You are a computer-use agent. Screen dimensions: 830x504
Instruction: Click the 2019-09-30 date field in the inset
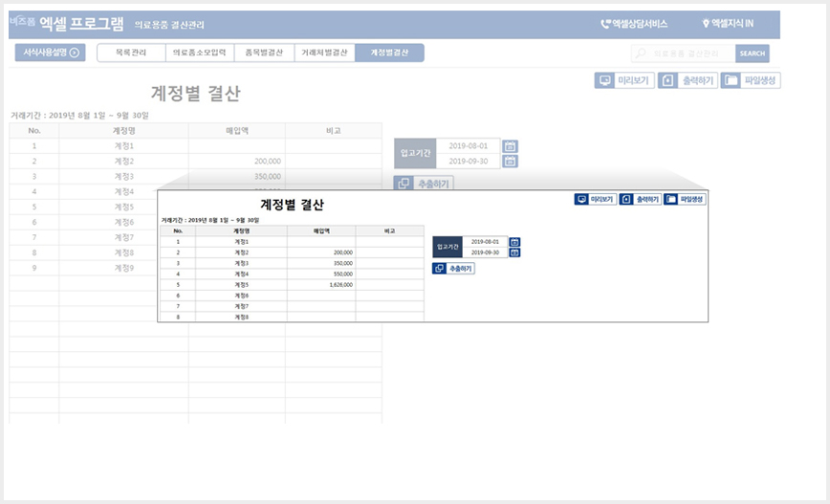[x=485, y=252]
